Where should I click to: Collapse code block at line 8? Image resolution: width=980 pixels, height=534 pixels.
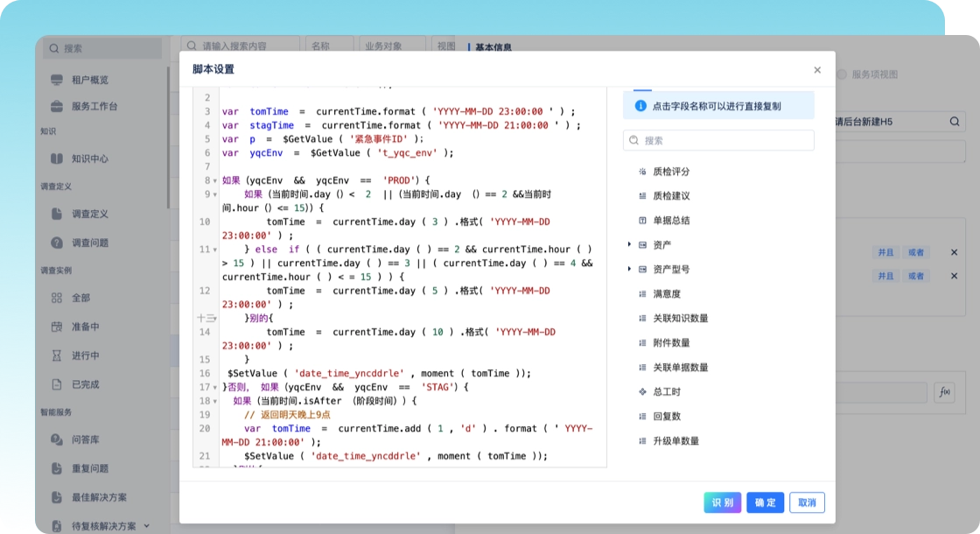(x=215, y=180)
